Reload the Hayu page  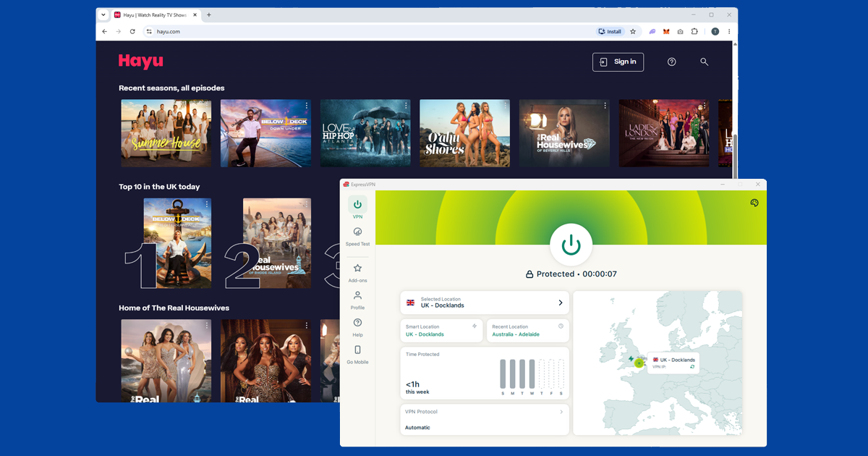132,32
